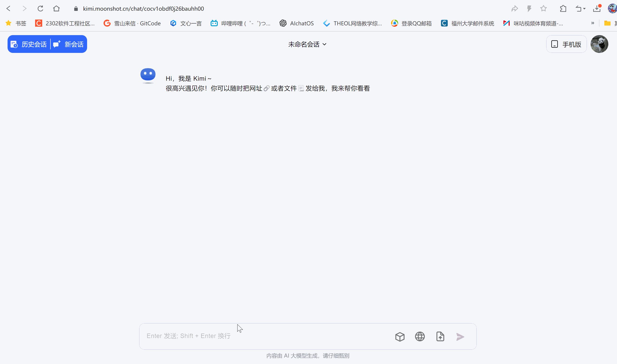The image size is (617, 364).
Task: Select the kimi.moonshot.cn address bar URL
Action: tap(144, 9)
